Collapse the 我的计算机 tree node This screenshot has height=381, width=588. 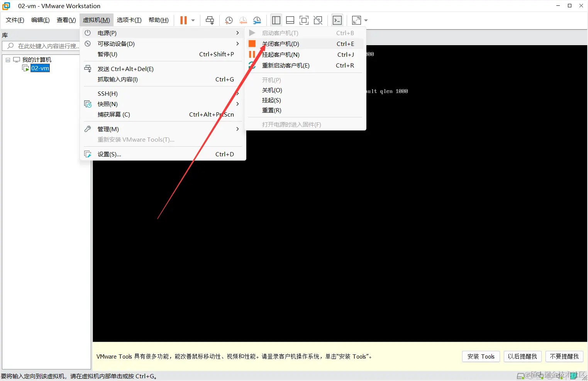coord(8,60)
